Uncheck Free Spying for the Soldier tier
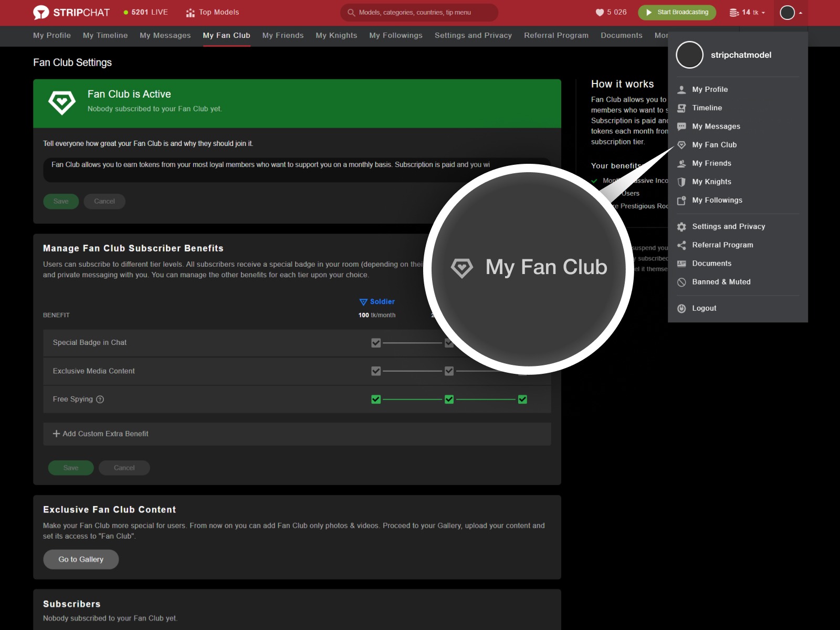The width and height of the screenshot is (840, 630). [x=375, y=399]
